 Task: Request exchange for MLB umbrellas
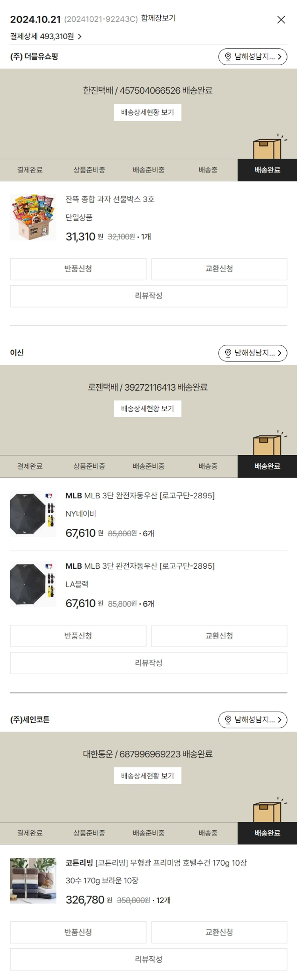[x=219, y=636]
